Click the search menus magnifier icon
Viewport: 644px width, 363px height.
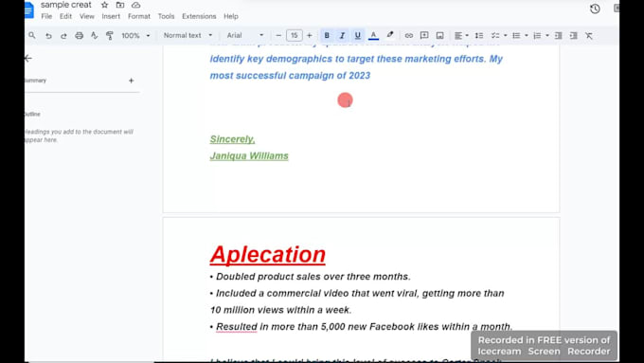point(32,36)
